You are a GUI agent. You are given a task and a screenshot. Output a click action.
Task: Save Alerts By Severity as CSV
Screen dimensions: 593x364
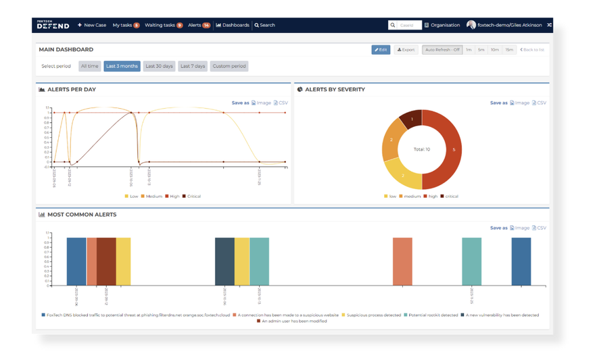tap(539, 103)
